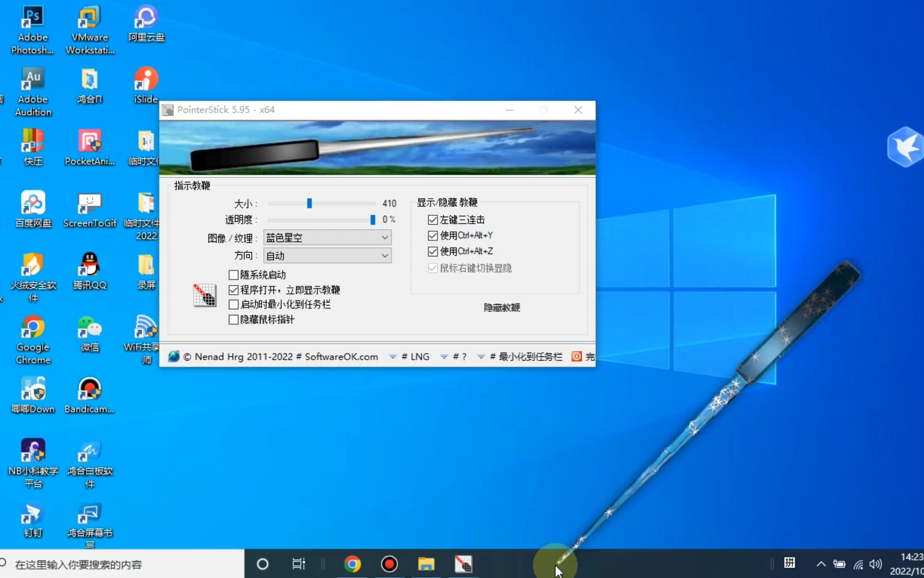
Task: Open Nenad Hrg SoftwareOK.com link
Action: tap(280, 357)
